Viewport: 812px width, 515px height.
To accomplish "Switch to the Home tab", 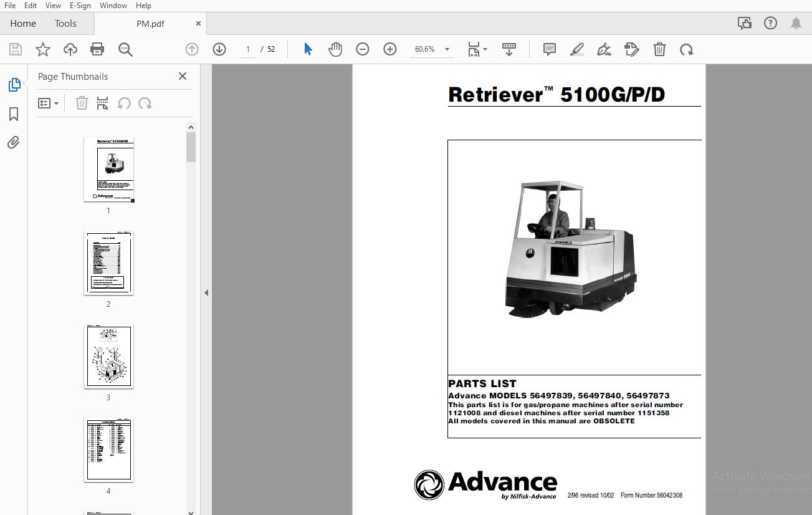I will pos(23,24).
